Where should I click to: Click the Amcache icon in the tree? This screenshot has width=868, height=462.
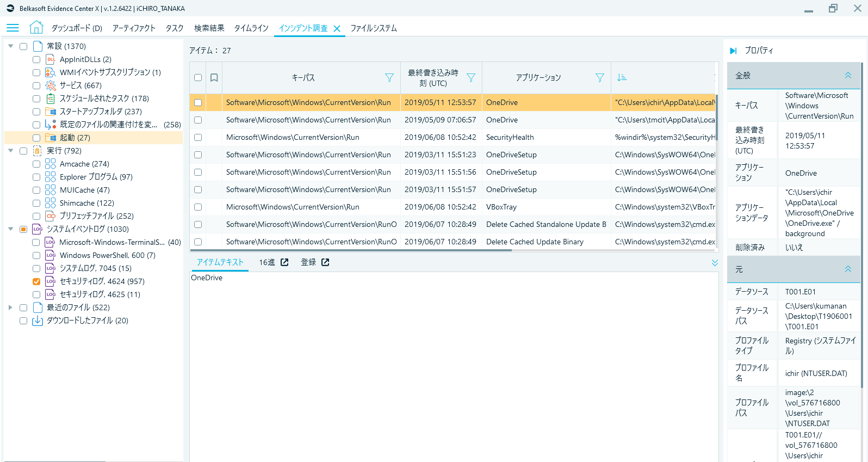(51, 164)
